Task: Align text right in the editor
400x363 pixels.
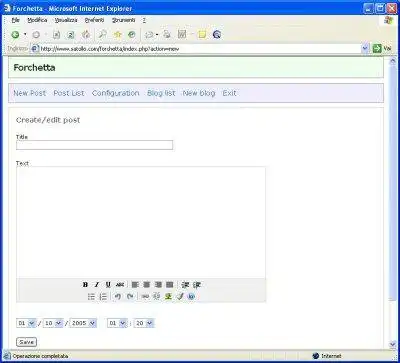Action: [158, 285]
